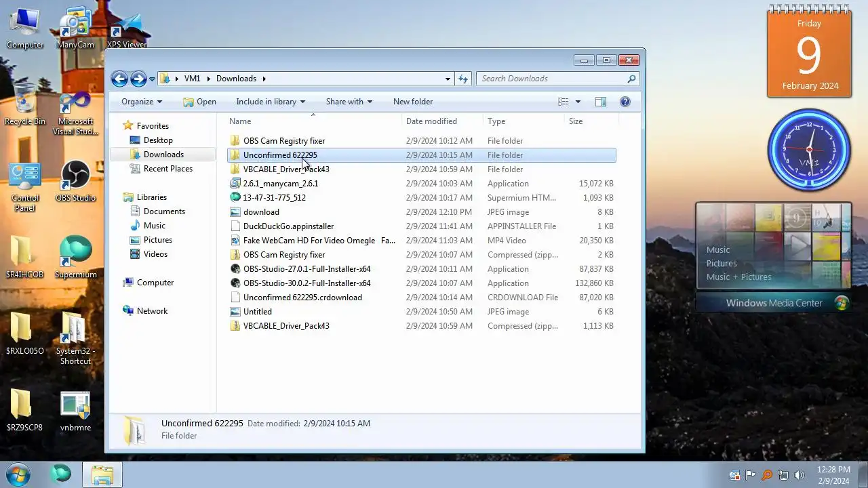This screenshot has height=488, width=868.
Task: Click the Open toolbar button
Action: (199, 102)
